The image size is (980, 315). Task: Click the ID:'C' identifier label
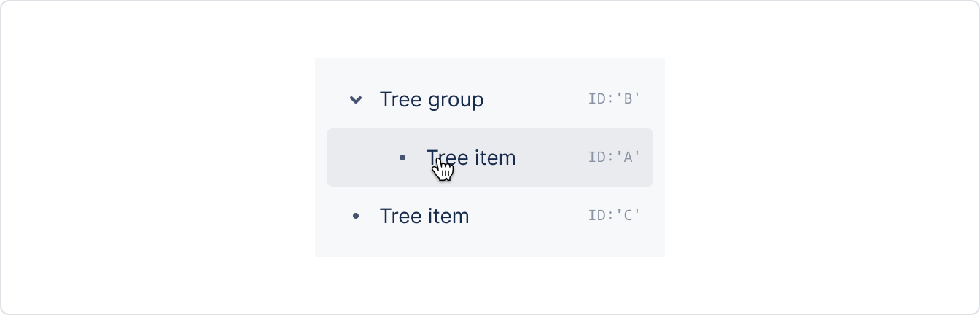tap(614, 215)
